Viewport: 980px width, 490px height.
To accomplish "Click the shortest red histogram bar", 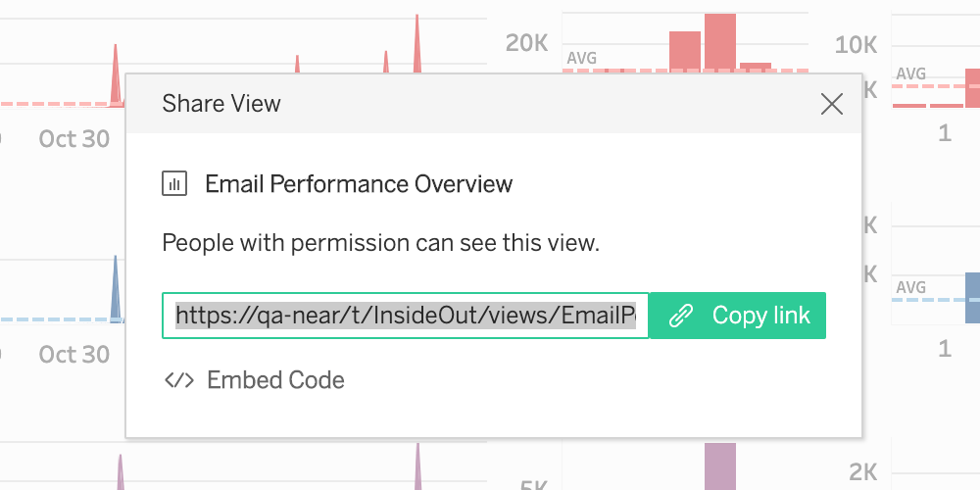I will point(756,67).
